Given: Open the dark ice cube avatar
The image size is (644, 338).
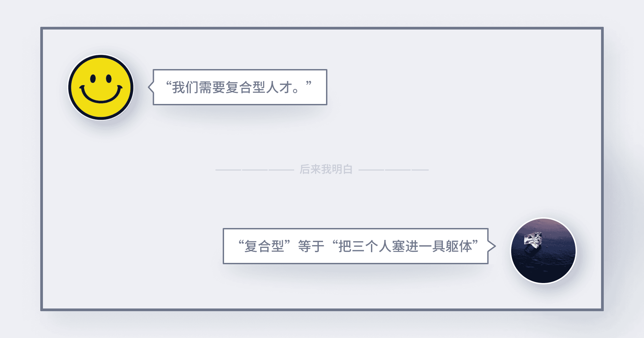Looking at the screenshot, I should 543,251.
